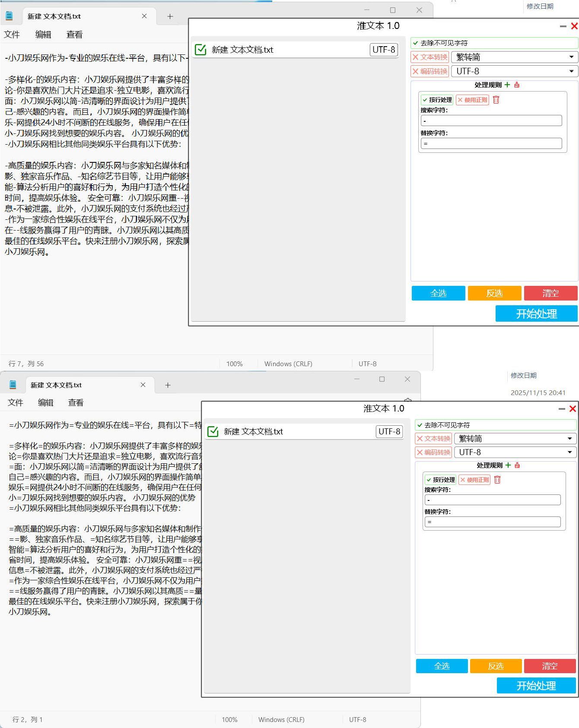Click new tab plus icon in upper Notepad
This screenshot has width=579, height=728.
coord(170,16)
